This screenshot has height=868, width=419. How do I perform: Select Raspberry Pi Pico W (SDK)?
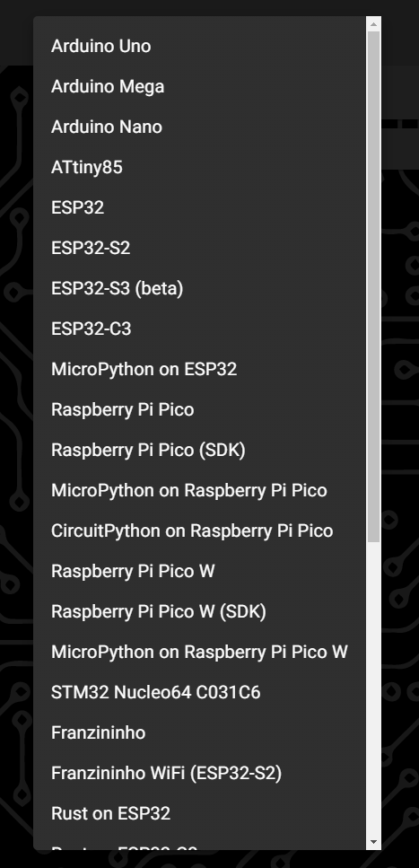[200, 611]
